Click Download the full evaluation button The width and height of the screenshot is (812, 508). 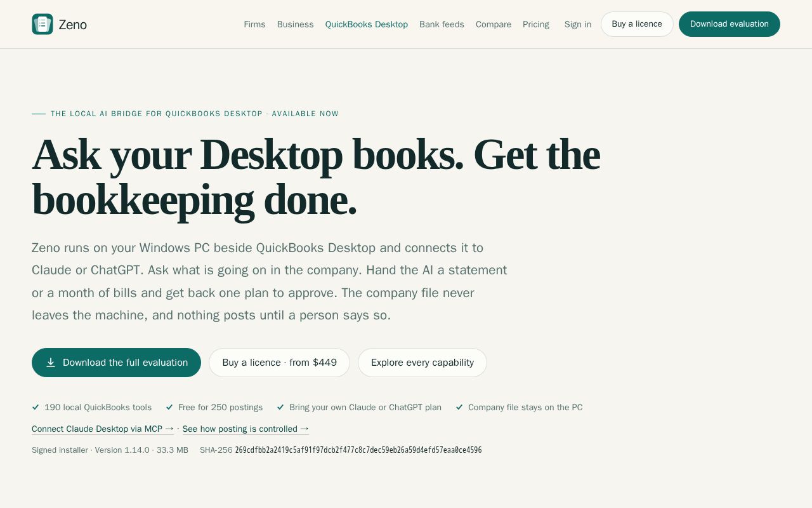click(x=116, y=363)
